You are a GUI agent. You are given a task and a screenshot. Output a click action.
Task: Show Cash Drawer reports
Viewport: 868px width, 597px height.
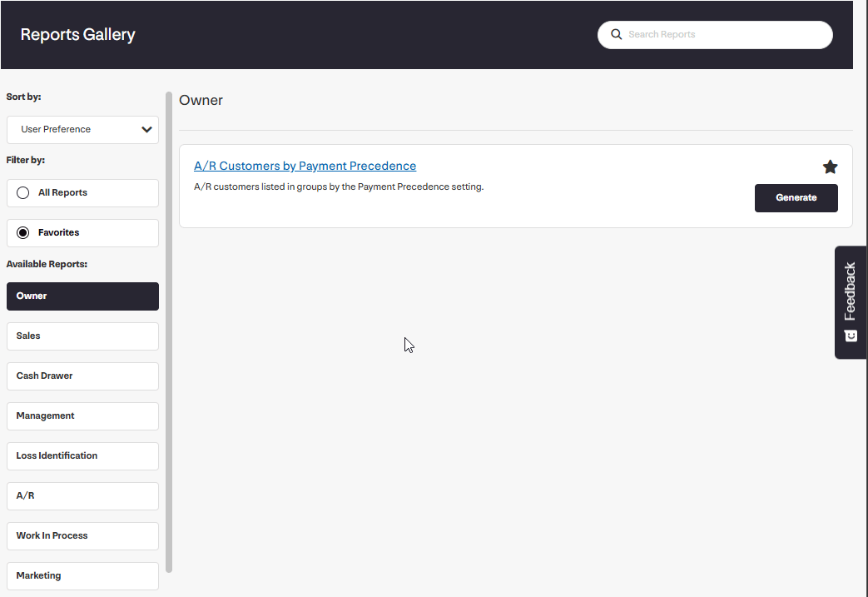tap(82, 376)
